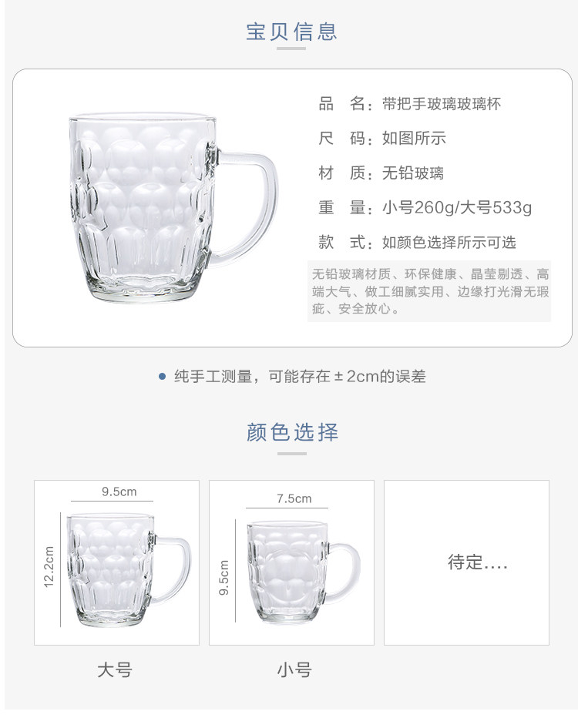578x728 pixels.
Task: Click the 小号 label text
Action: (294, 670)
